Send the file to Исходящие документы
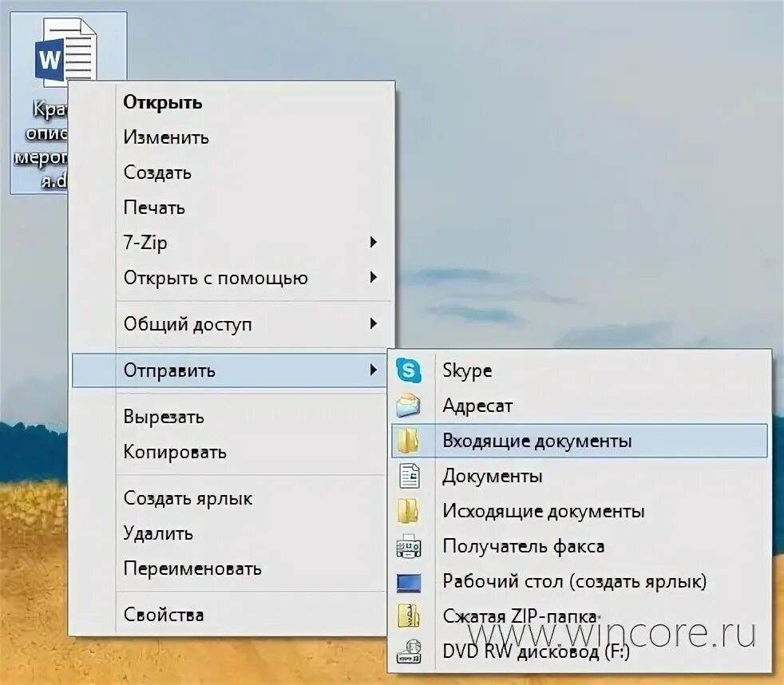 [x=580, y=511]
